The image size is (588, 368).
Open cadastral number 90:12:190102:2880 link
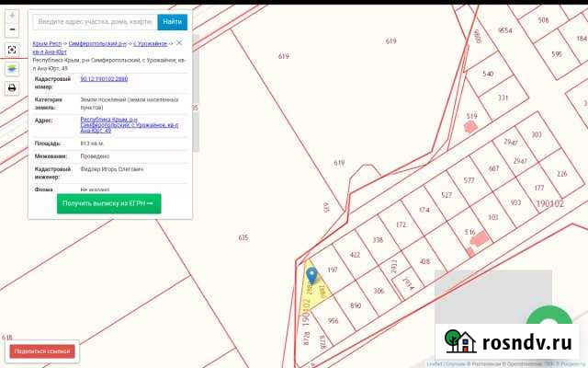[111, 80]
